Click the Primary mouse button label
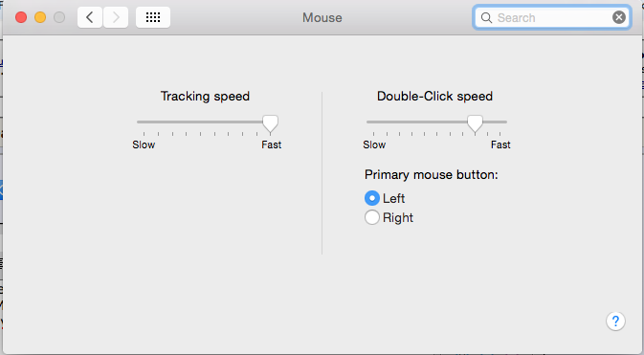The width and height of the screenshot is (644, 355). 432,174
